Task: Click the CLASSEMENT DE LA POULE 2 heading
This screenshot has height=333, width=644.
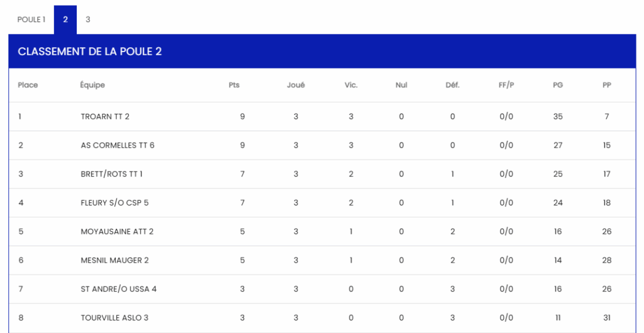Action: click(x=90, y=52)
